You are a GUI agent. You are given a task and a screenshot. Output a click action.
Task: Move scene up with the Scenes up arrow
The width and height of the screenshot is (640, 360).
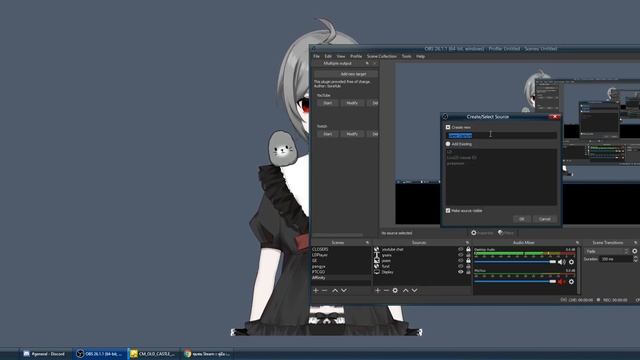pyautogui.click(x=335, y=291)
